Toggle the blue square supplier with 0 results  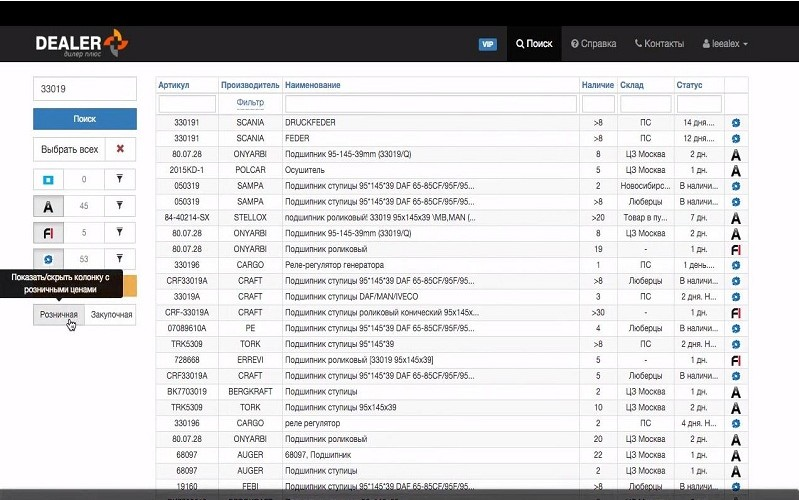coord(48,179)
